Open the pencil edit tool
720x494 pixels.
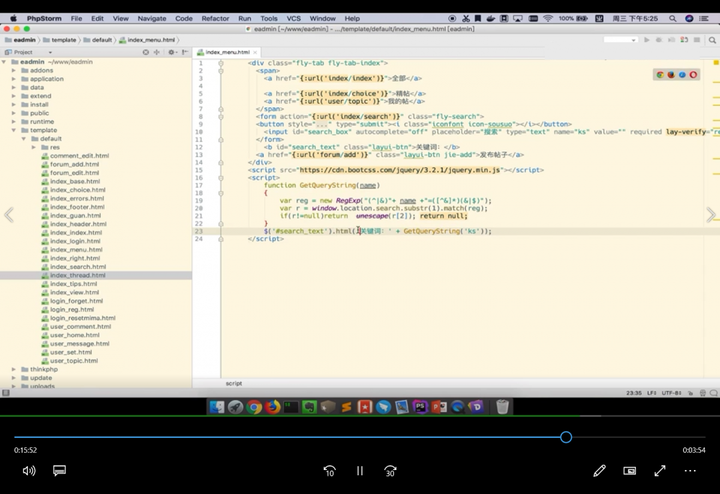click(599, 470)
